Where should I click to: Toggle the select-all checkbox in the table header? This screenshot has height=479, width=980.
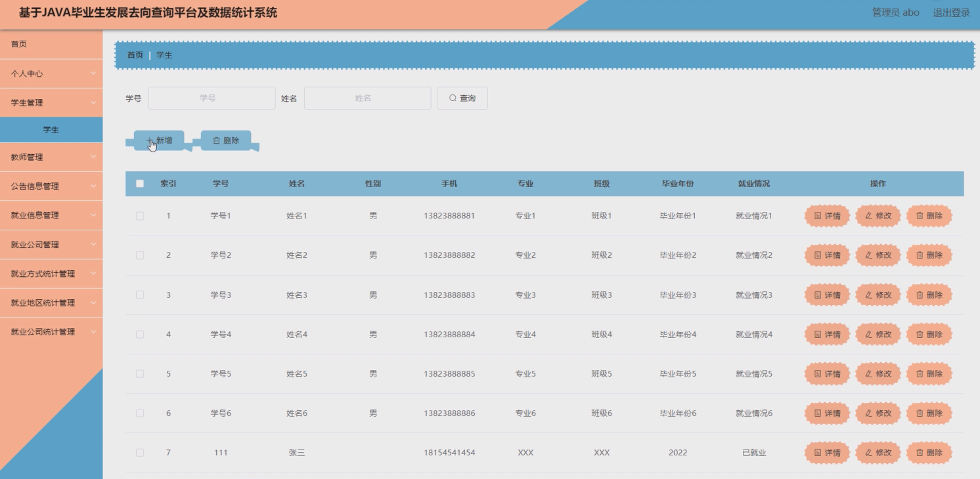[139, 184]
